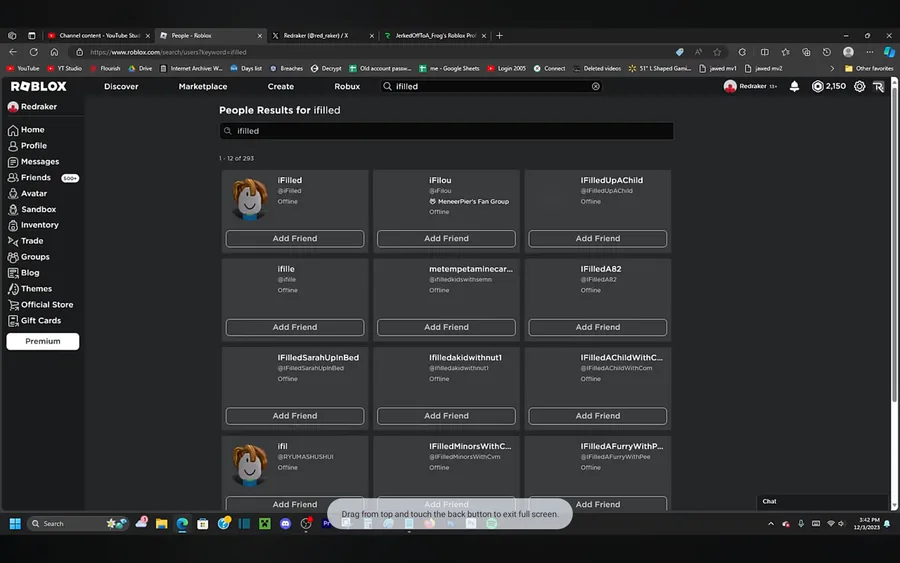Open the Edge Copilot sidebar icon
This screenshot has width=900, height=563.
pyautogui.click(x=889, y=52)
